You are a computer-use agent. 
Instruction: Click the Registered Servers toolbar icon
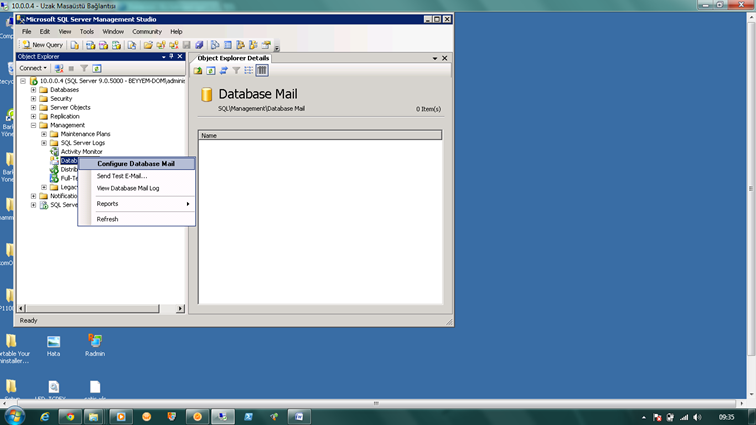coord(215,45)
